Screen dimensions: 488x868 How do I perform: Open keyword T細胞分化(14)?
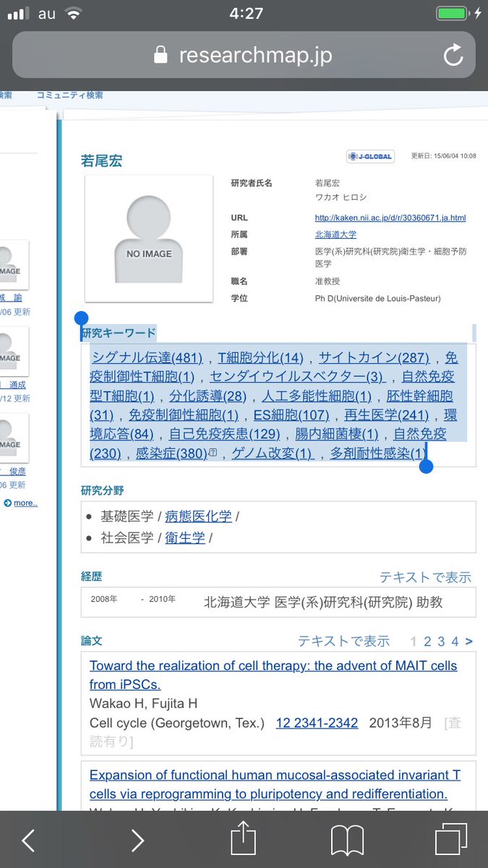click(261, 357)
